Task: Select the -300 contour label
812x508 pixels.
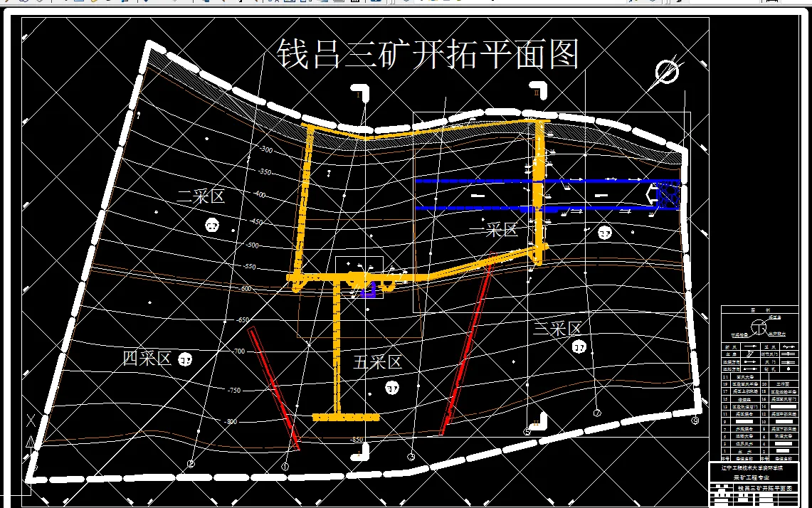Action: (265, 149)
